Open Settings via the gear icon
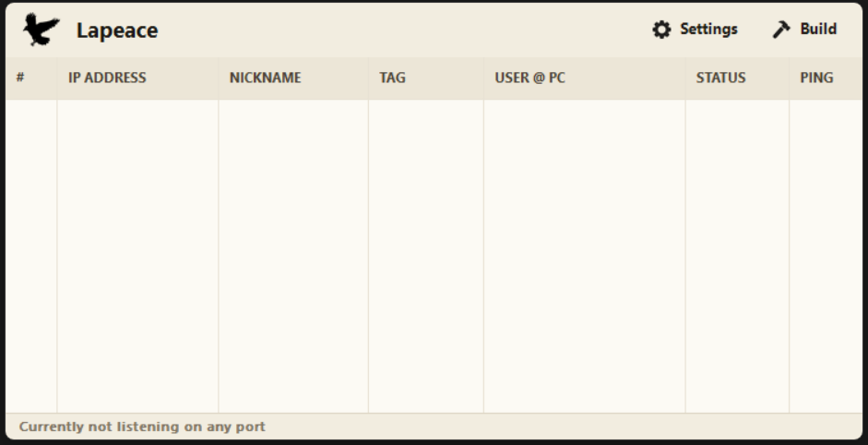 pyautogui.click(x=661, y=30)
